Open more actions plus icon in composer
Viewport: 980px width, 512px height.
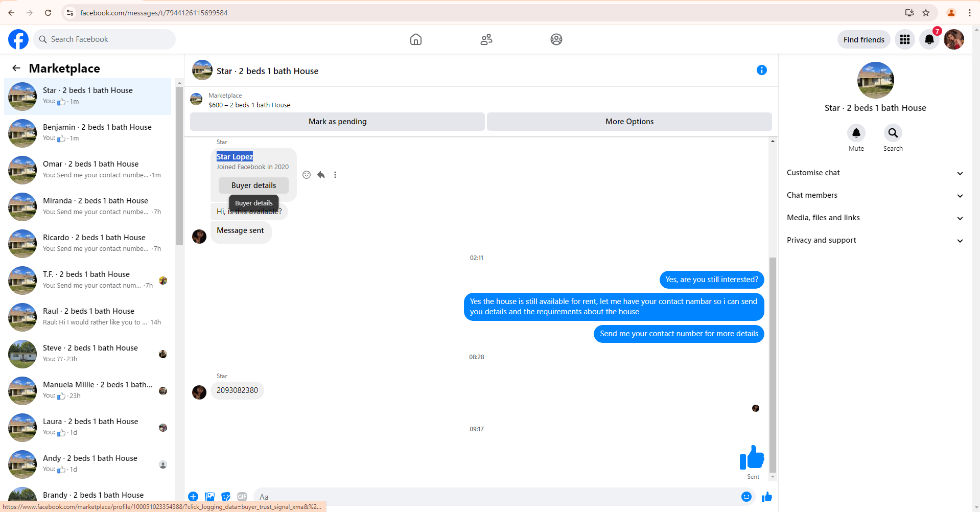(x=193, y=497)
